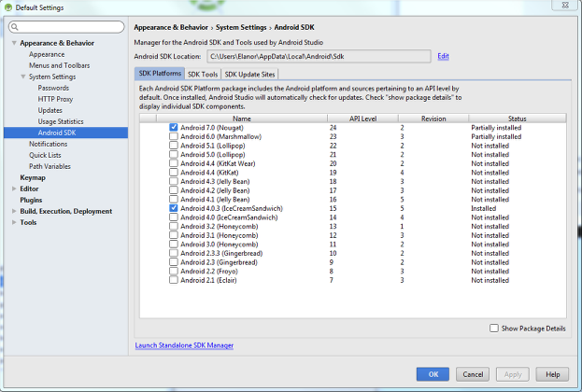Select Updates in System Settings
The width and height of the screenshot is (582, 392).
(50, 110)
